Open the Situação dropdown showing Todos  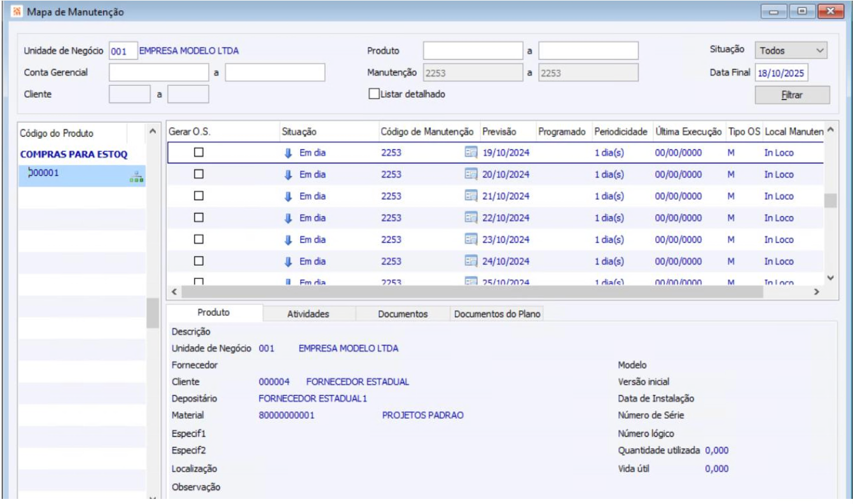791,50
